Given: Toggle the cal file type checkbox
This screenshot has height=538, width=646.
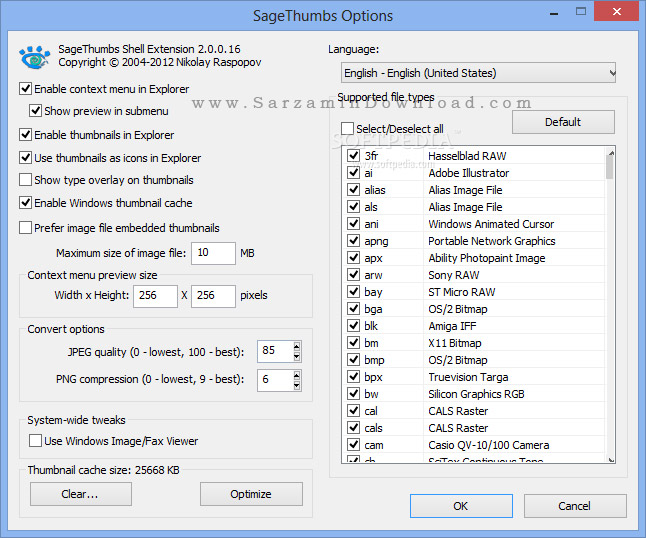Looking at the screenshot, I should (x=353, y=411).
